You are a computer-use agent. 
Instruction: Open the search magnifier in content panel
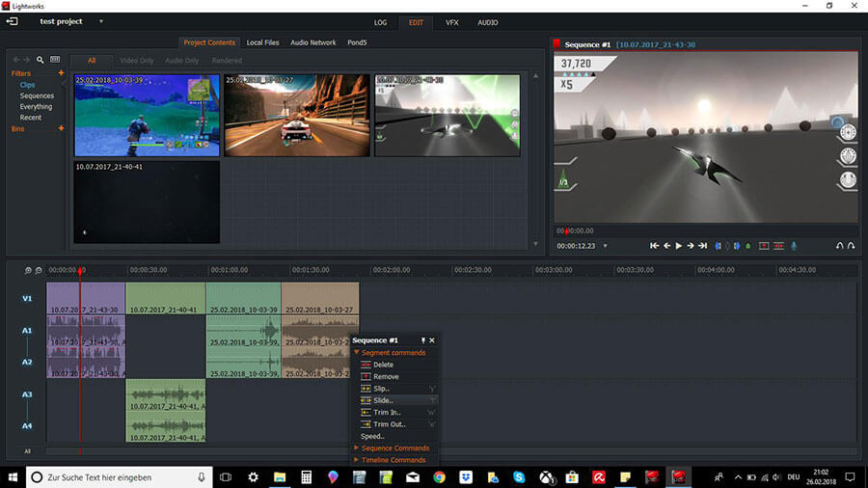pyautogui.click(x=41, y=60)
